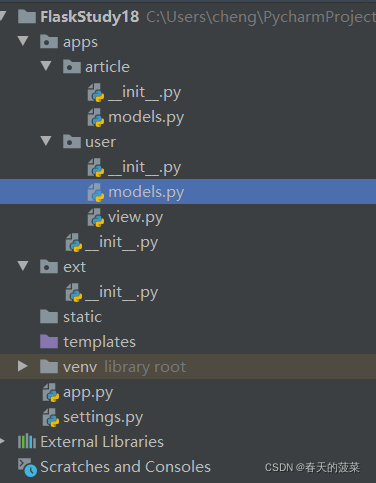Select the static folder label

point(83,317)
